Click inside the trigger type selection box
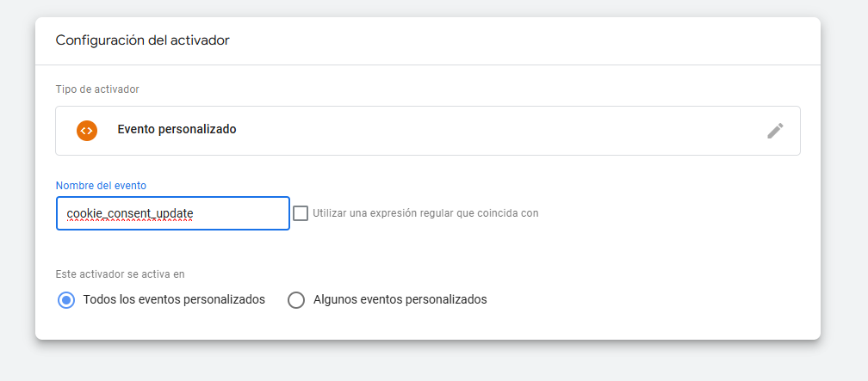 (x=474, y=131)
